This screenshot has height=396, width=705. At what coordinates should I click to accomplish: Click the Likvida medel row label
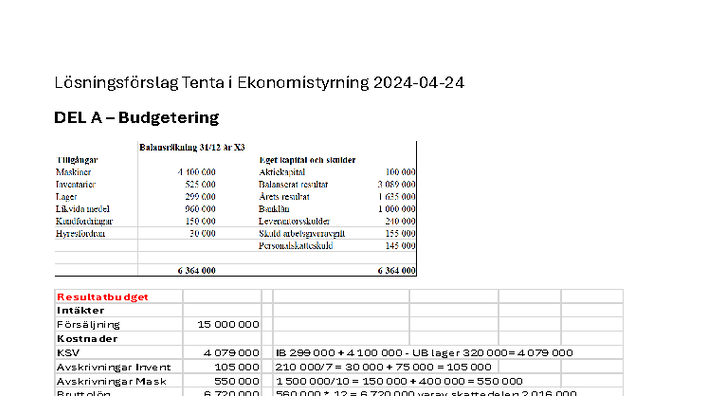83,209
